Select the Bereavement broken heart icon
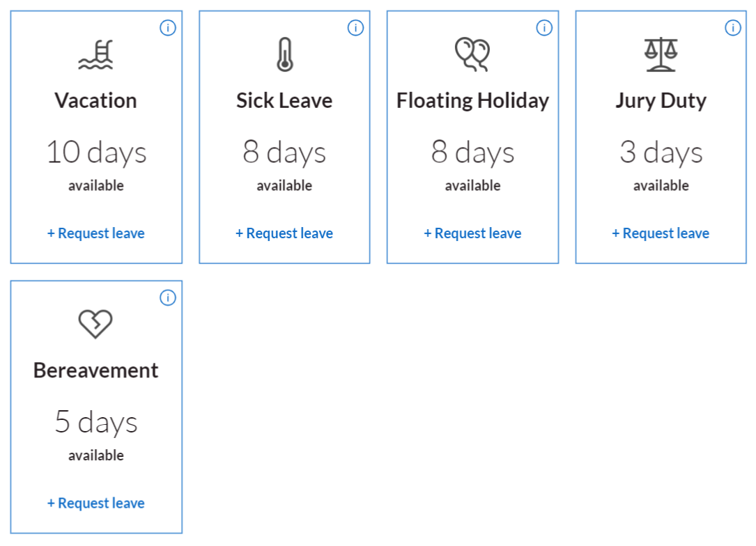756x546 pixels. tap(95, 323)
